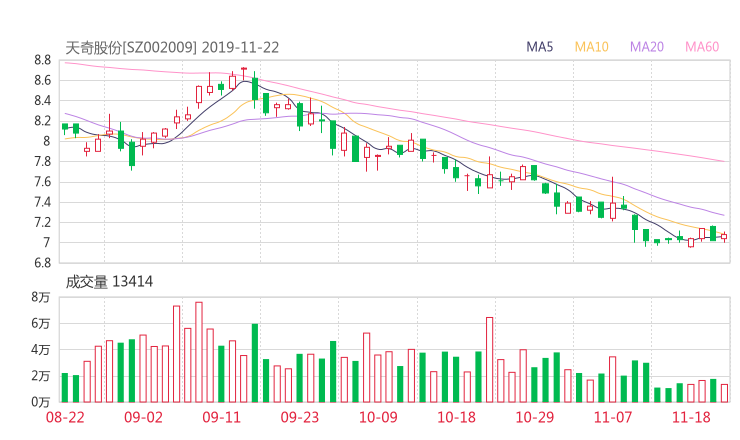Click the 8.8 price axis value
Screen dimensions: 740x440
42,60
